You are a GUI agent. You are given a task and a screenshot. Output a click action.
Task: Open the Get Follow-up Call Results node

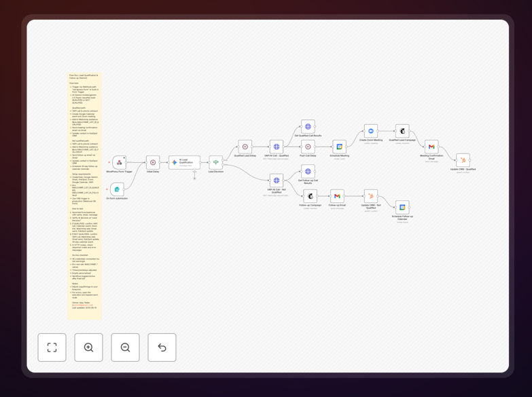click(308, 171)
